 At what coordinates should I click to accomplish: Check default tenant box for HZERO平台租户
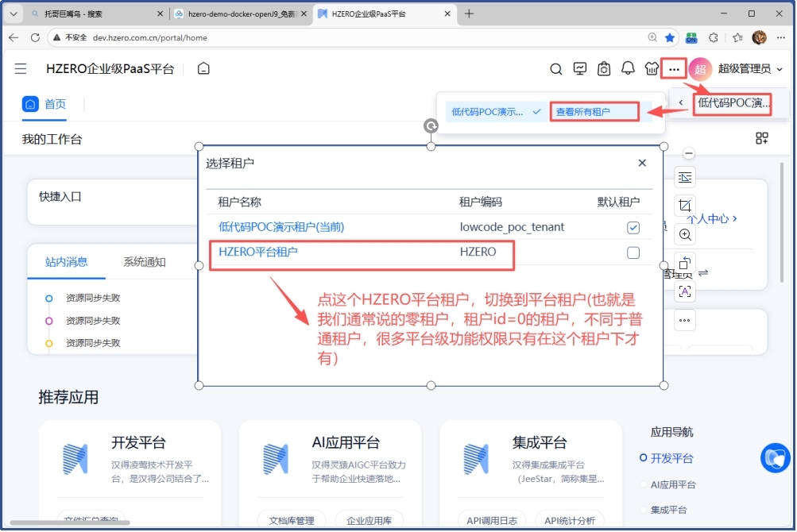click(633, 253)
